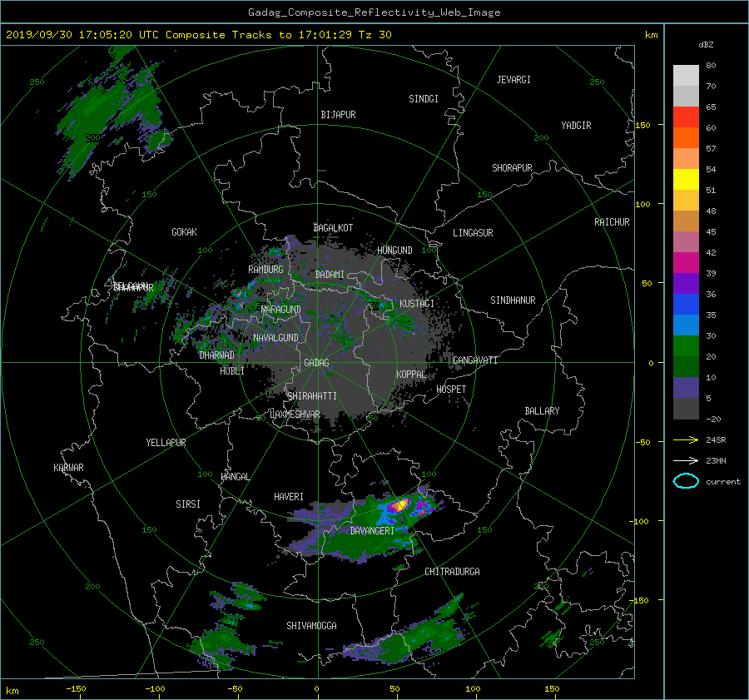This screenshot has height=700, width=749.
Task: Click the SINDGI city label
Action: pos(424,99)
